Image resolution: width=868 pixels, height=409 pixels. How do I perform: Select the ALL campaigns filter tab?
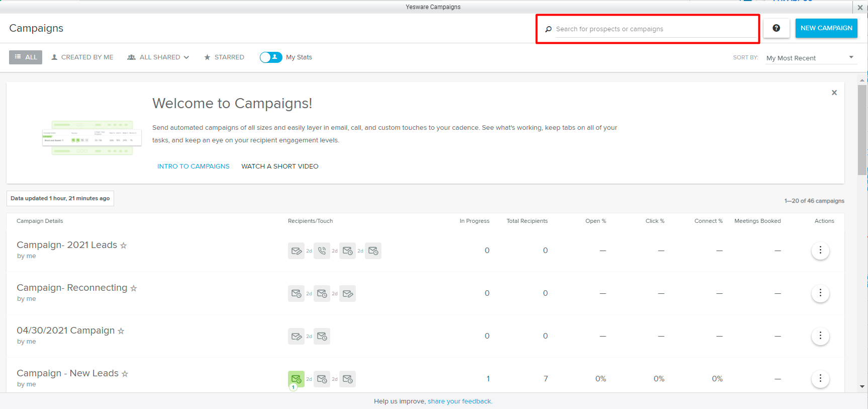26,57
